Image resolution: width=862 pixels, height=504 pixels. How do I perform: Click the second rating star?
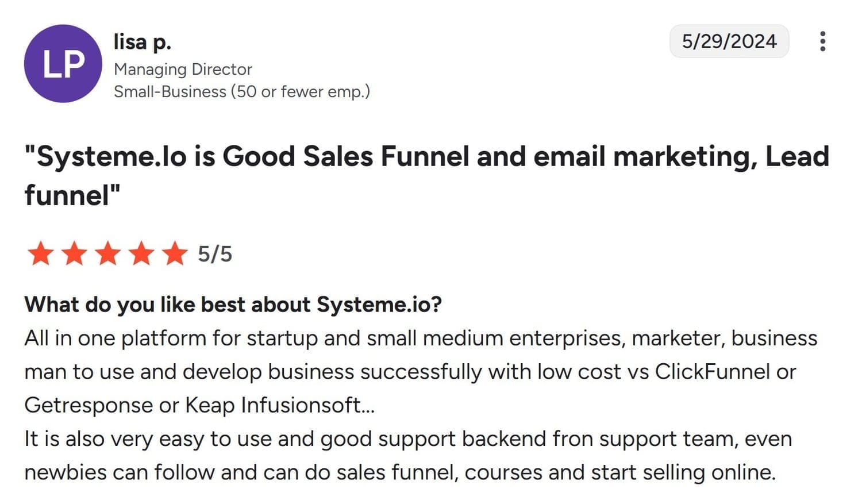tap(74, 253)
